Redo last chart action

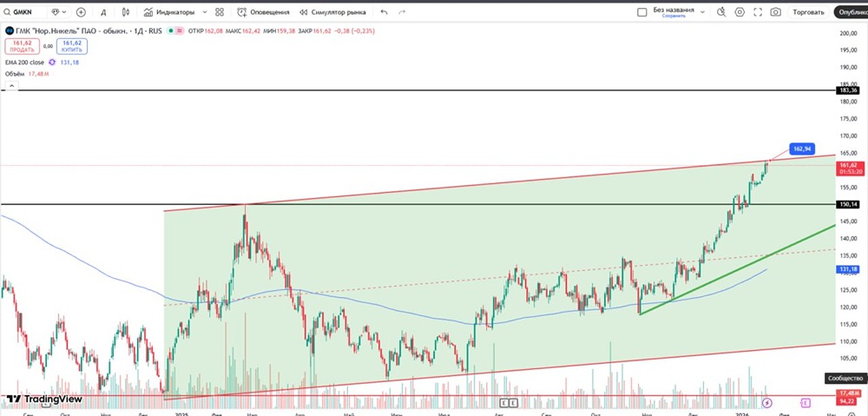402,11
